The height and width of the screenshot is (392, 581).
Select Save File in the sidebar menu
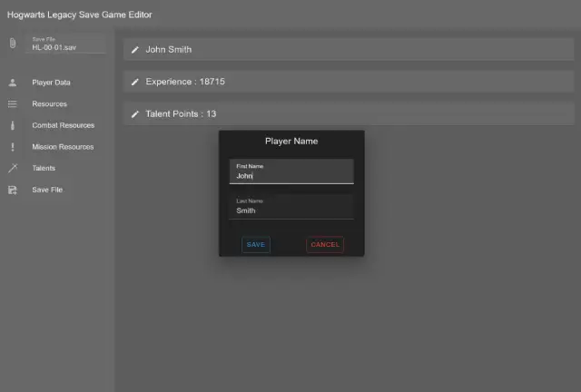tap(47, 190)
